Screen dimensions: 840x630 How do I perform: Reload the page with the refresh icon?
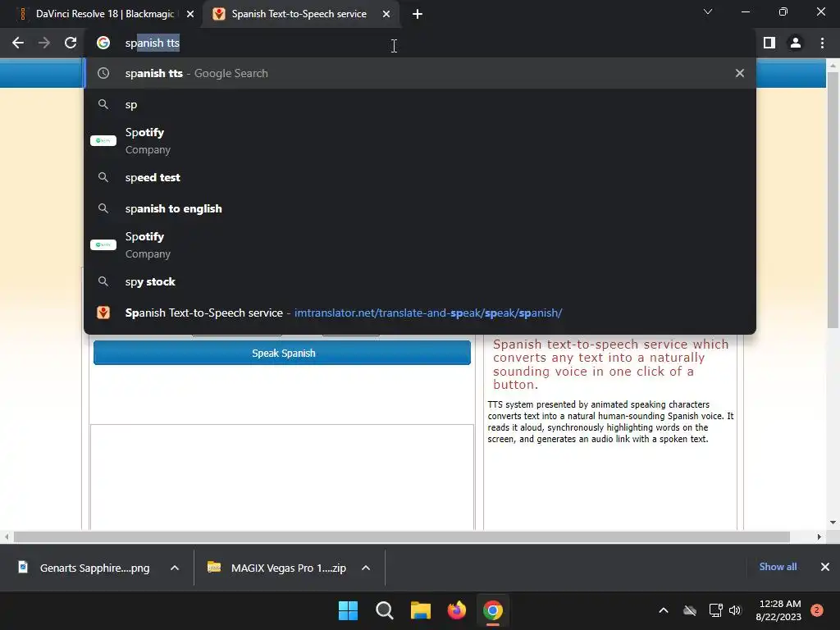click(x=71, y=43)
